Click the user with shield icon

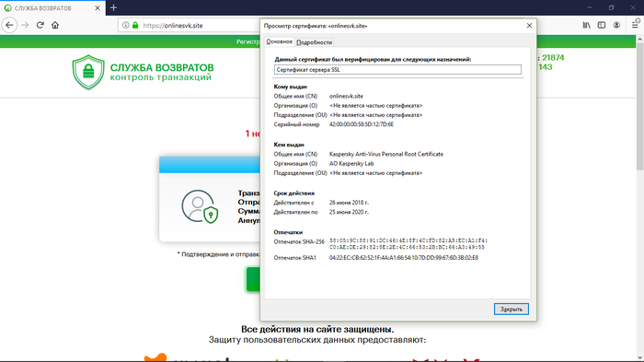pyautogui.click(x=200, y=206)
